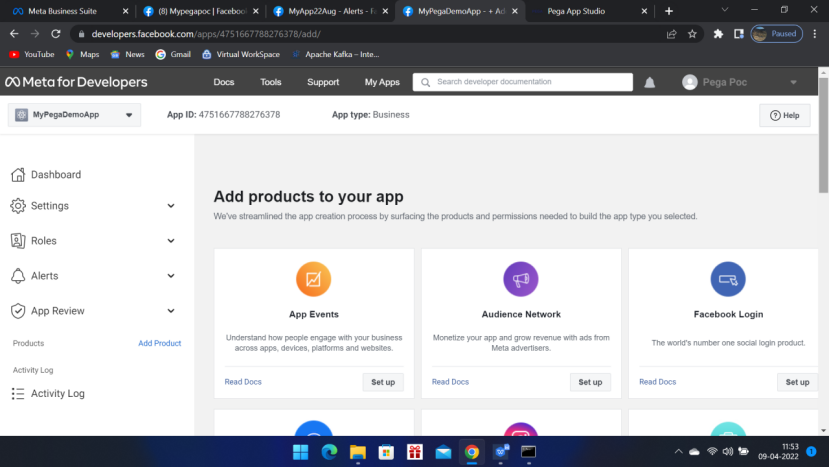
Task: Open Virtual WorkSpace bookmark
Action: click(241, 54)
